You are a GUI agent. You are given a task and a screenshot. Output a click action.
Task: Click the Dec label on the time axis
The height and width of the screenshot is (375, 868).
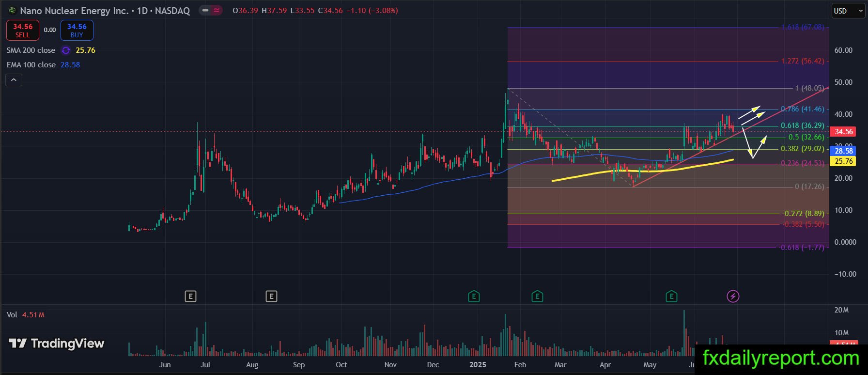point(433,365)
